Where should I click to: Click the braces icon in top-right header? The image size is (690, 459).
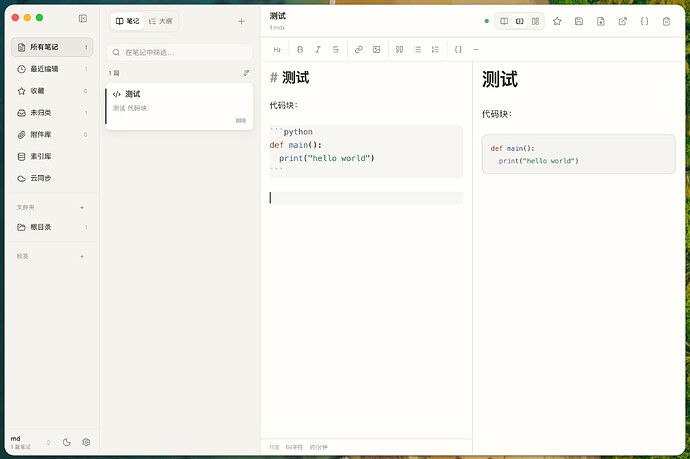point(644,21)
